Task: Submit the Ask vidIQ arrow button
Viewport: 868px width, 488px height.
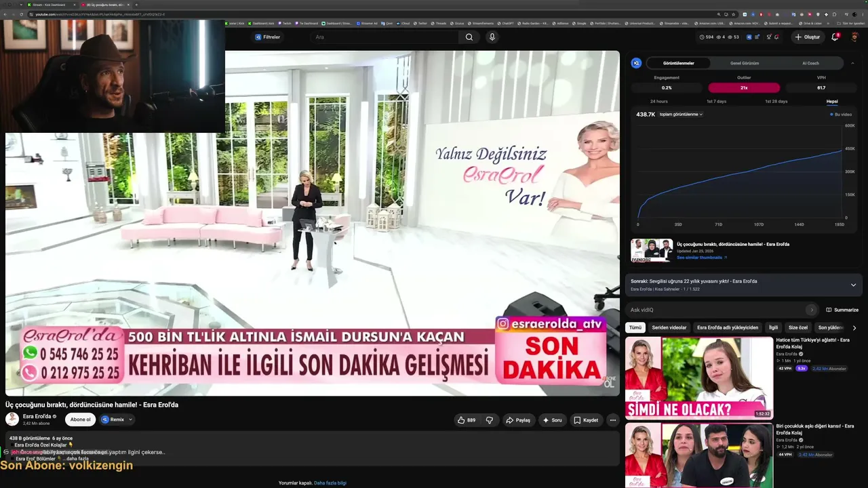Action: pos(811,310)
